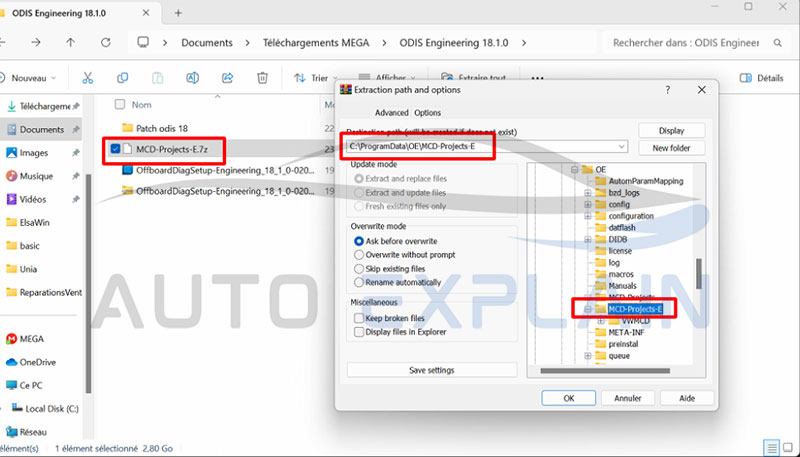Image resolution: width=800 pixels, height=457 pixels.
Task: Open Images in the Explorer sidebar
Action: pyautogui.click(x=27, y=153)
